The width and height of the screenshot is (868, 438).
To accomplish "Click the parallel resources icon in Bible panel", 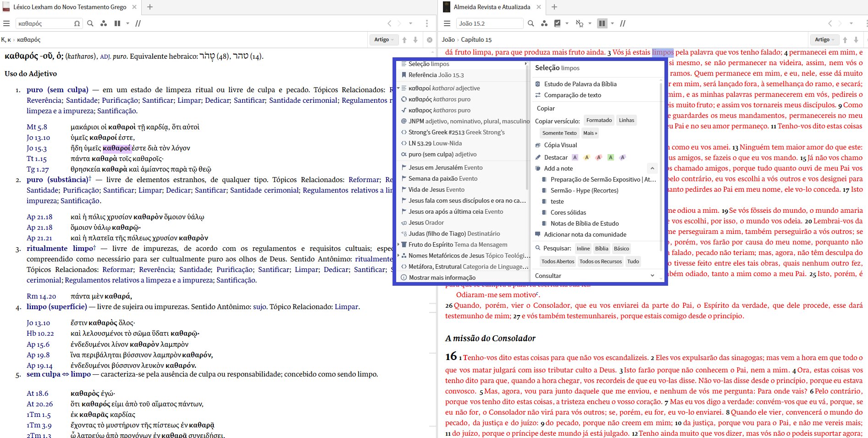I will [x=623, y=23].
